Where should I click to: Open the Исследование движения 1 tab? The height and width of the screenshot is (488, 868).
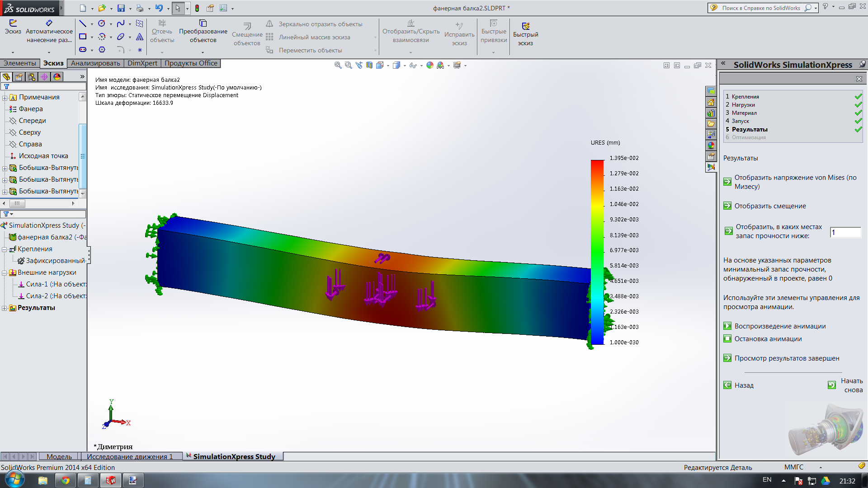coord(130,456)
